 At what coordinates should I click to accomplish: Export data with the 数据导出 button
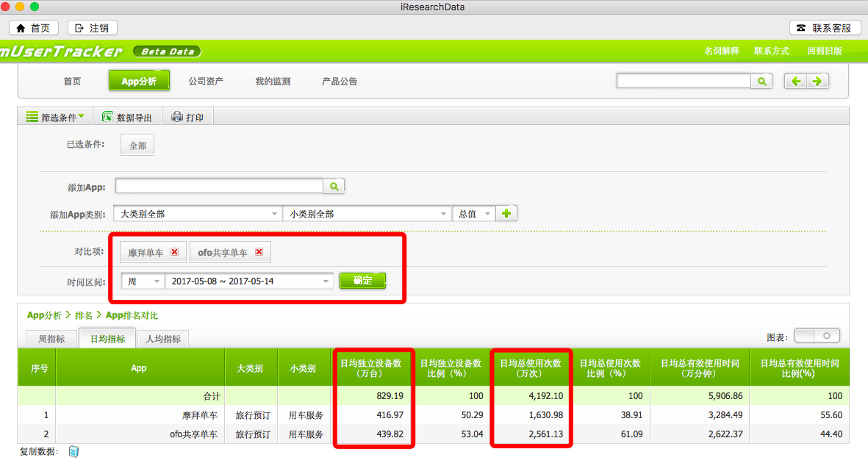pos(128,117)
